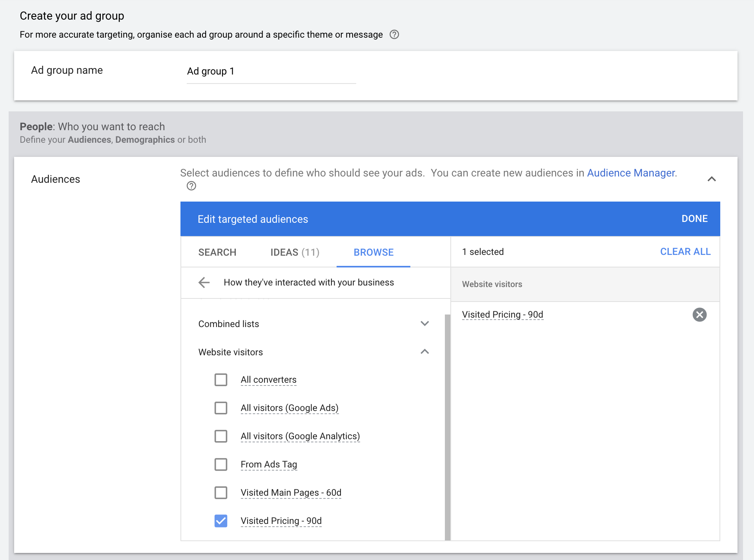The height and width of the screenshot is (560, 754).
Task: Open the IDEAS tab
Action: (x=294, y=252)
